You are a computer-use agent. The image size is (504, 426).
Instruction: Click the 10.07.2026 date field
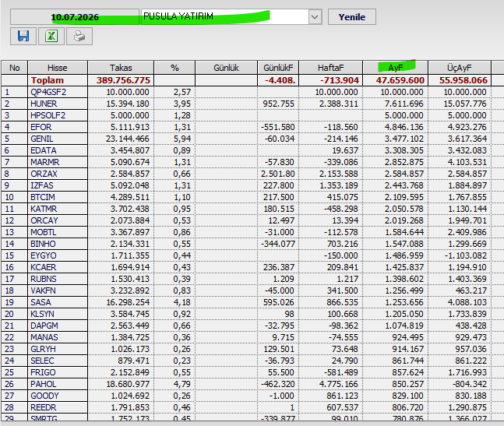pos(75,16)
